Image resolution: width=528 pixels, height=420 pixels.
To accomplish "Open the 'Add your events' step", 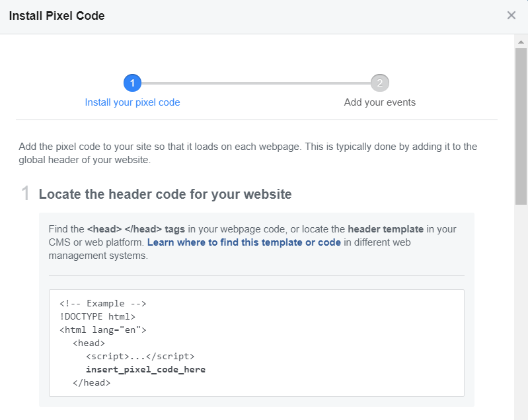I will point(380,102).
